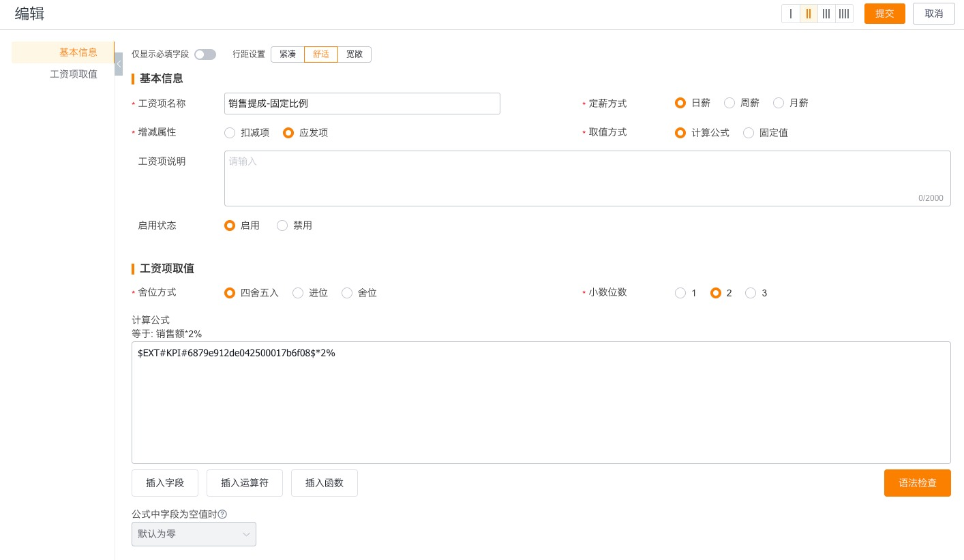Submit the form with 提交 button
The width and height of the screenshot is (964, 560).
coord(885,14)
